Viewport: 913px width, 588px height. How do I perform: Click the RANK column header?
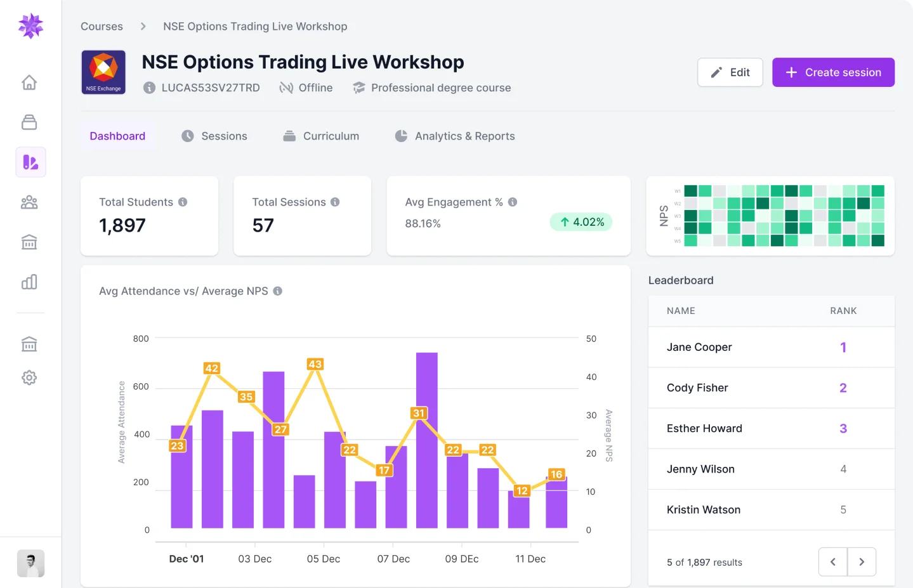(843, 311)
